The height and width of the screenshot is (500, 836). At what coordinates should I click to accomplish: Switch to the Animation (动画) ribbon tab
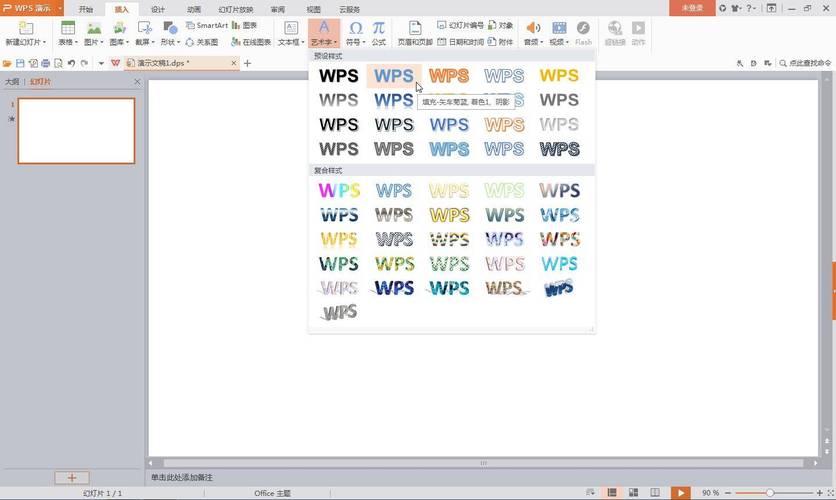pos(194,9)
